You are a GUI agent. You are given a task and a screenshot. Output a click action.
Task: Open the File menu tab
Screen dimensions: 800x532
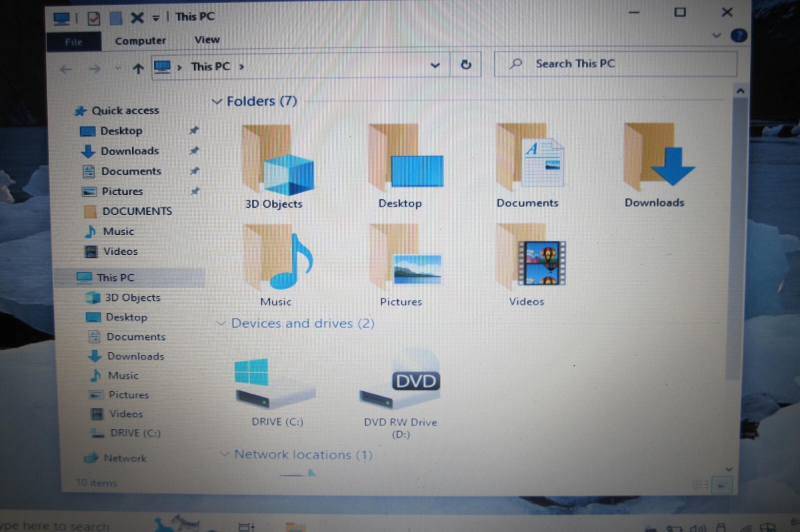tap(73, 42)
